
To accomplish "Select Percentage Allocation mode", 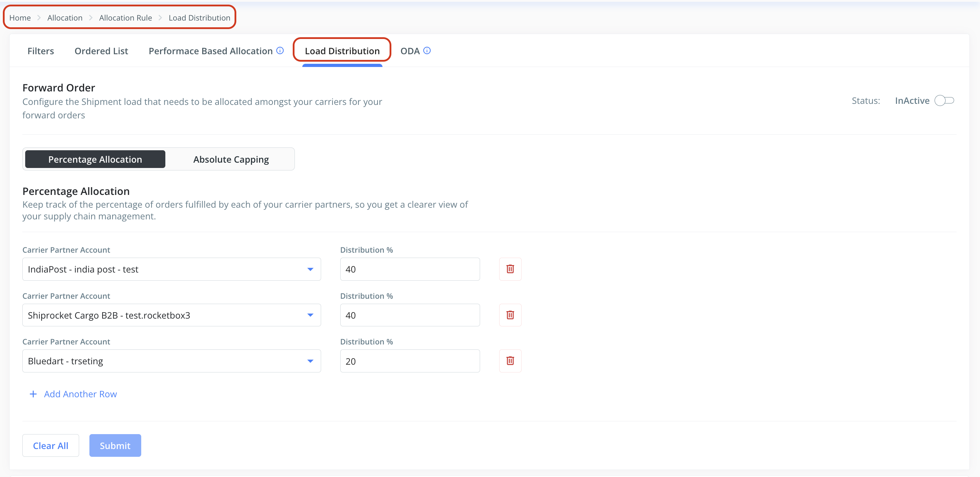I will [x=95, y=159].
